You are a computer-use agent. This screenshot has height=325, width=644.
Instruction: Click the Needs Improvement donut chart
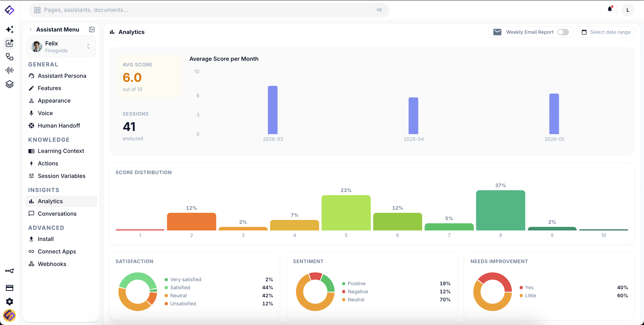[492, 291]
